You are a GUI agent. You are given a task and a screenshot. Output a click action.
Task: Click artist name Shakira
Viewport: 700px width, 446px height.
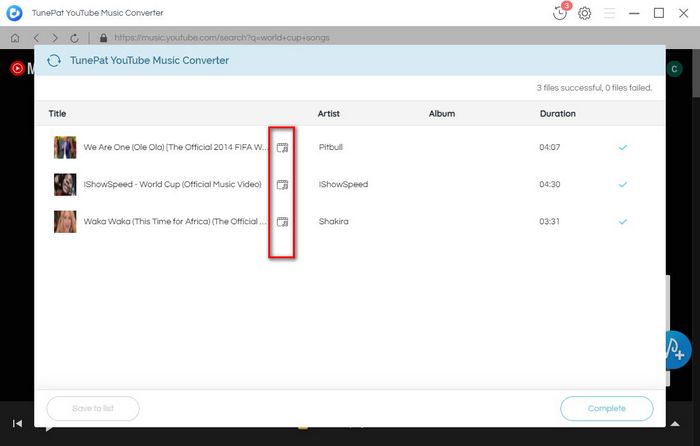coord(333,221)
